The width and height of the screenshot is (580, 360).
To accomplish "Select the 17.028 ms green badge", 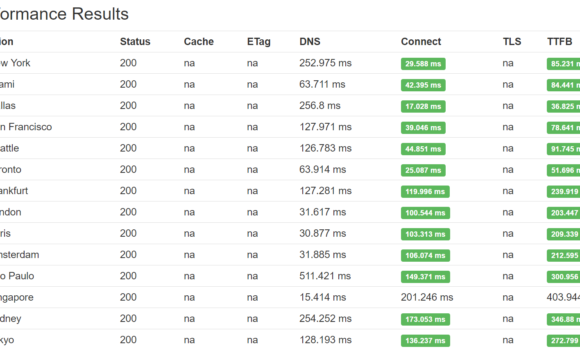I will coord(423,107).
